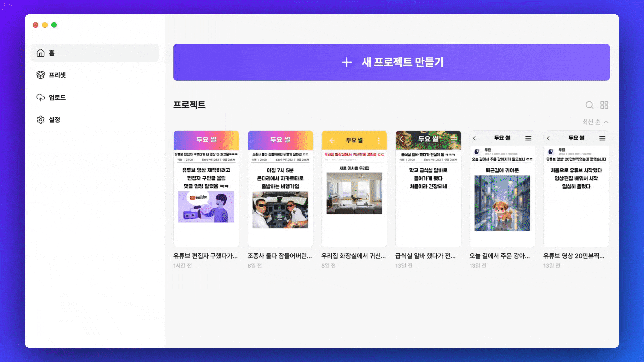Click hamburger menu on puppy project thumbnail
The image size is (644, 362).
(x=528, y=138)
